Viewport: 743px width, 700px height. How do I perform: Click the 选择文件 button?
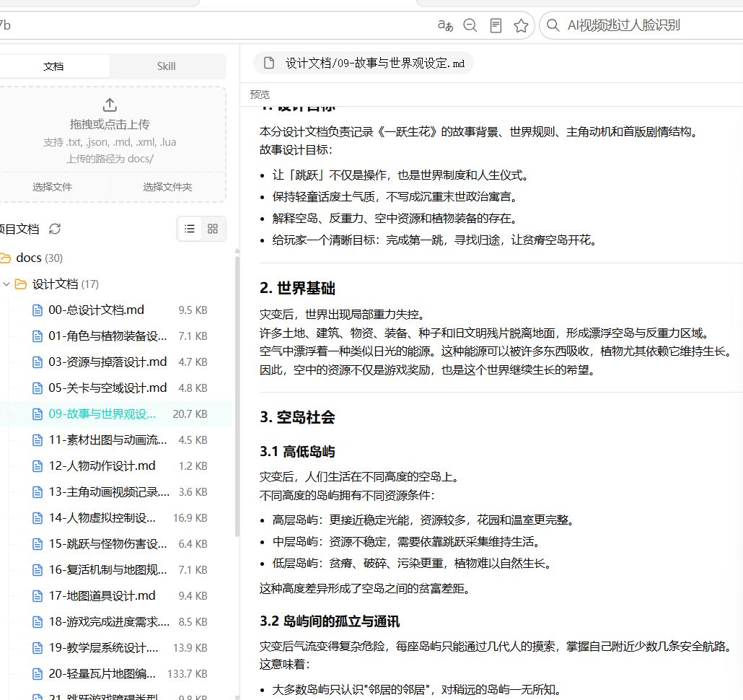point(52,187)
